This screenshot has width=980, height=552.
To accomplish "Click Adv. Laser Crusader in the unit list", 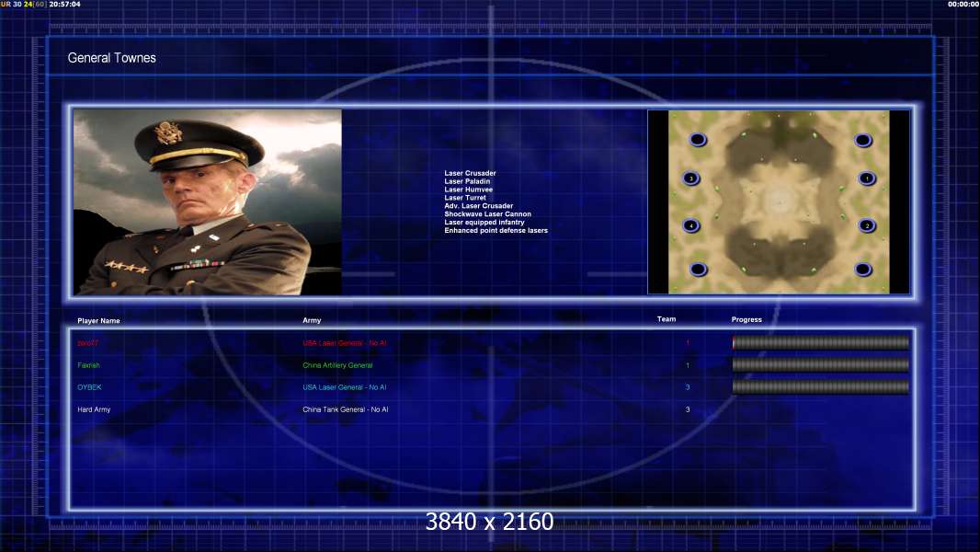I will click(x=479, y=206).
